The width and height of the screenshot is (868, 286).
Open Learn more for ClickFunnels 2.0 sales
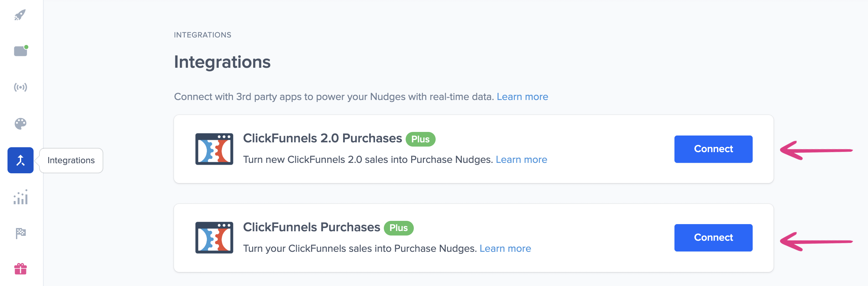click(x=521, y=160)
